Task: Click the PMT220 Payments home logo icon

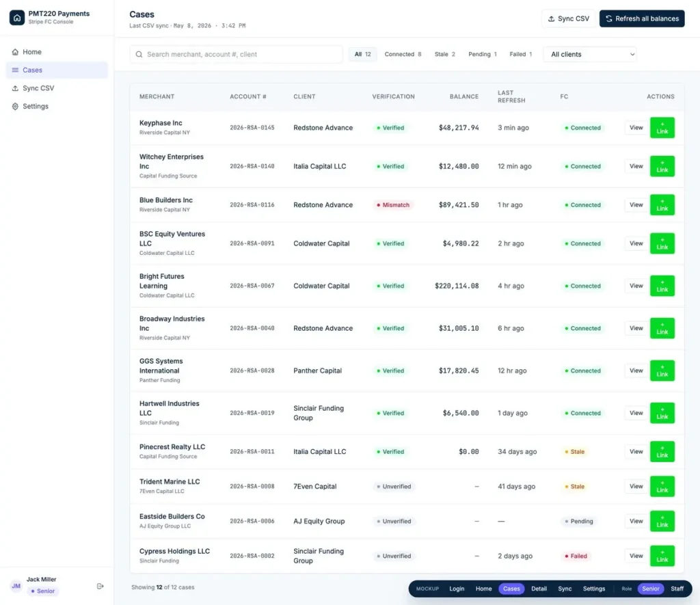Action: point(17,17)
